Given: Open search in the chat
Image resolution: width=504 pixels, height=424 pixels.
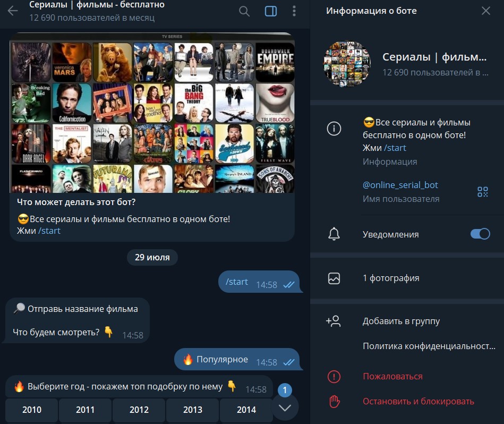Looking at the screenshot, I should (x=244, y=11).
